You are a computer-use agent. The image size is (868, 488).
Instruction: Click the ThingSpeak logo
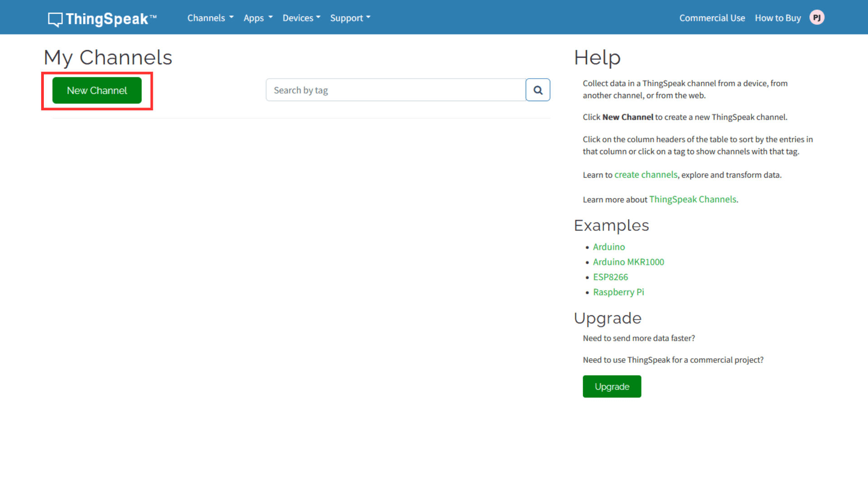click(102, 19)
